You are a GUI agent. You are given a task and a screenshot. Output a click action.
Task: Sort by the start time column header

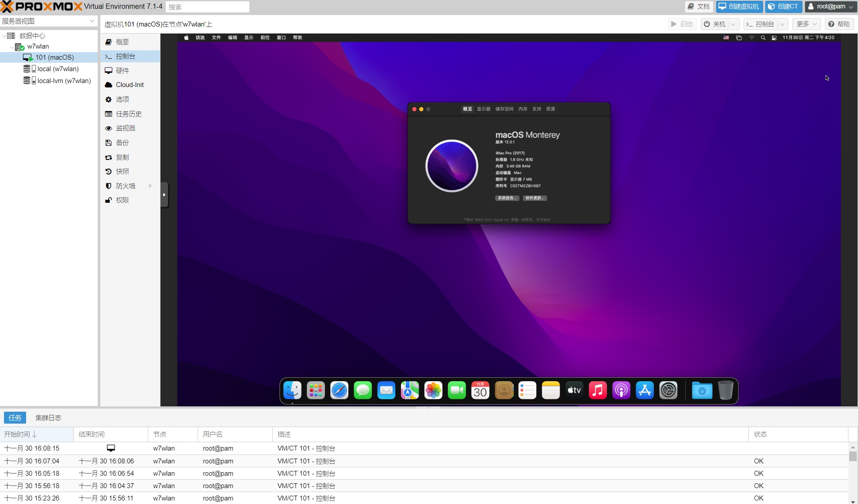pyautogui.click(x=37, y=434)
